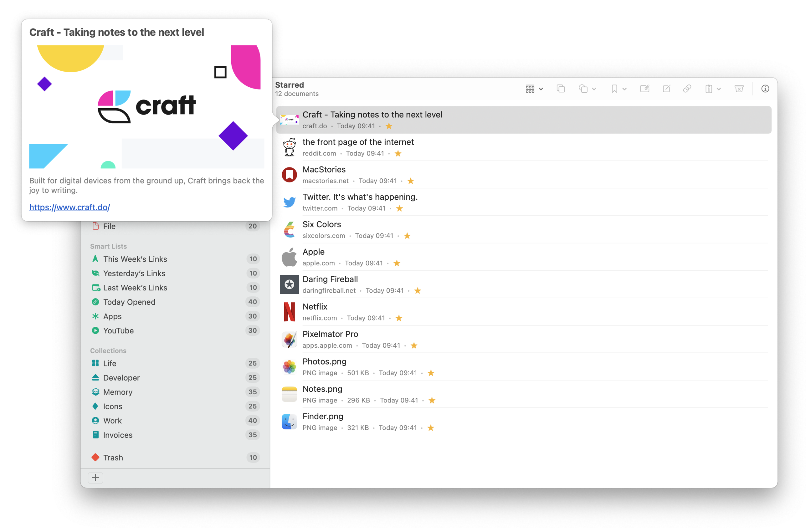Toggle the star on the Twitter row
Image resolution: width=811 pixels, height=532 pixels.
tap(399, 208)
